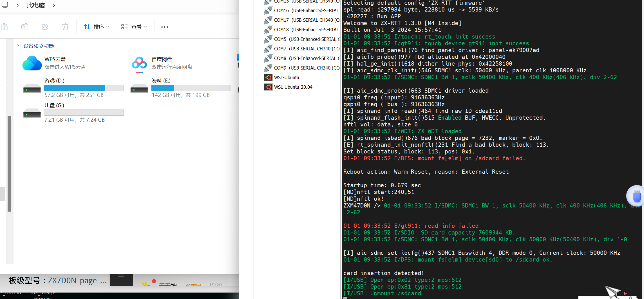The image size is (644, 299).
Task: Open the 查看 view dropdown
Action: 134,27
